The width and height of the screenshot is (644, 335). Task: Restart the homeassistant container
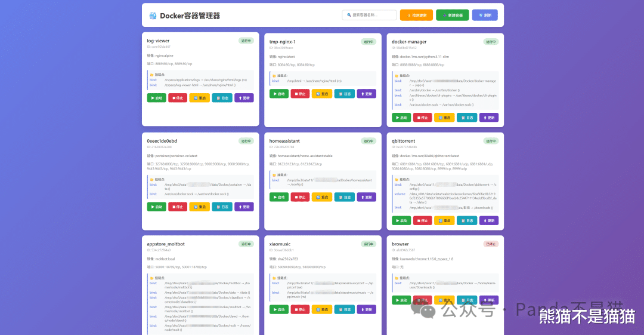pyautogui.click(x=322, y=197)
